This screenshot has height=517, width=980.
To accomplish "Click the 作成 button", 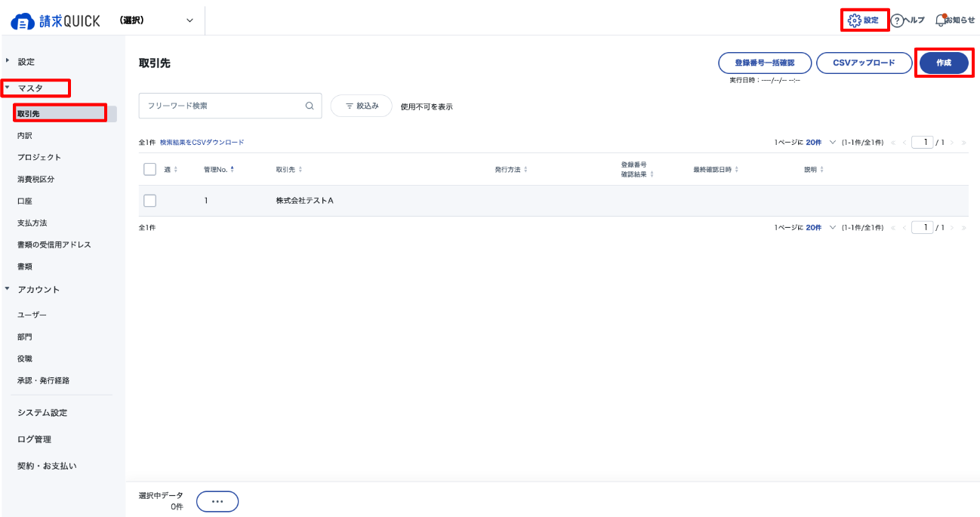I will tap(943, 63).
